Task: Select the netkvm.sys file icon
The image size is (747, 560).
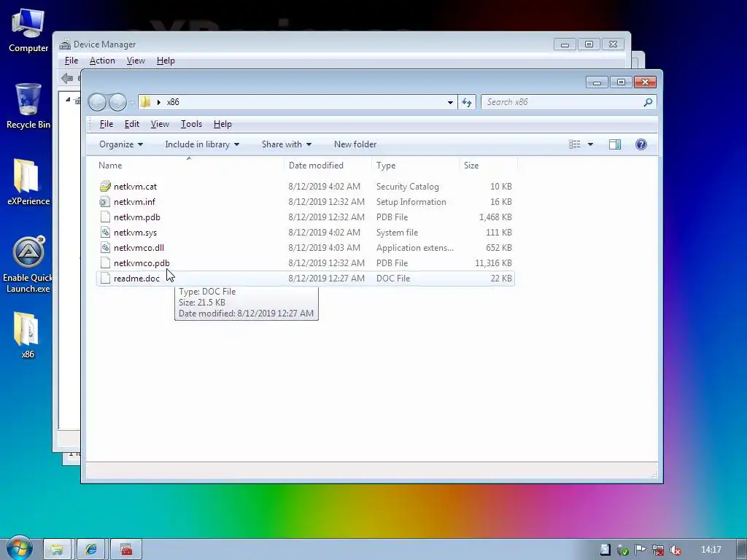Action: point(105,233)
